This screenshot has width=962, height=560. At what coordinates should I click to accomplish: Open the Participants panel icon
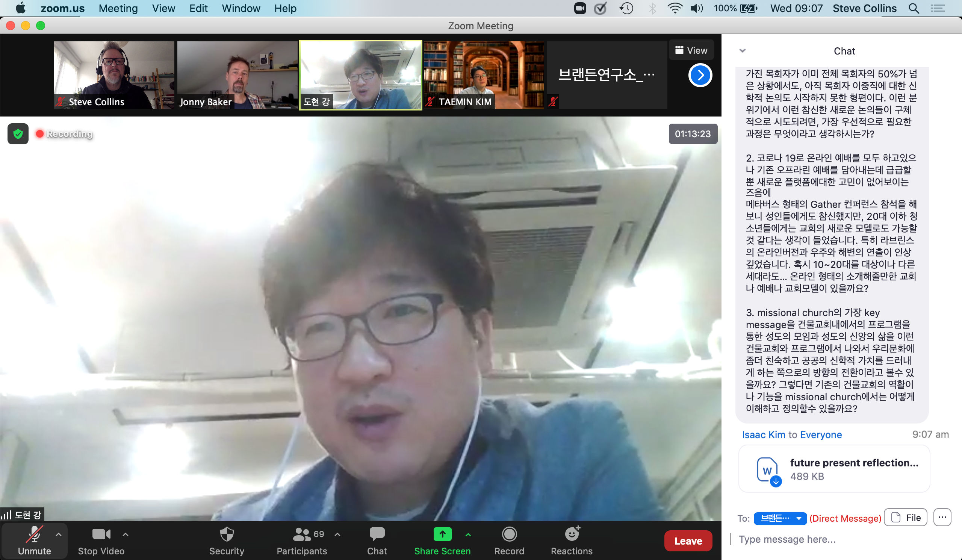pyautogui.click(x=302, y=534)
